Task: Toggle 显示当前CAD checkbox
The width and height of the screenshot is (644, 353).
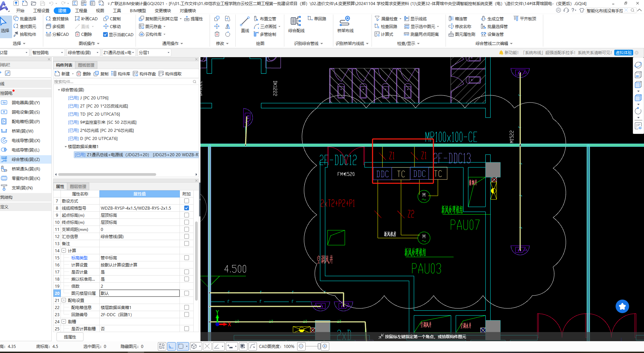Action: point(105,34)
